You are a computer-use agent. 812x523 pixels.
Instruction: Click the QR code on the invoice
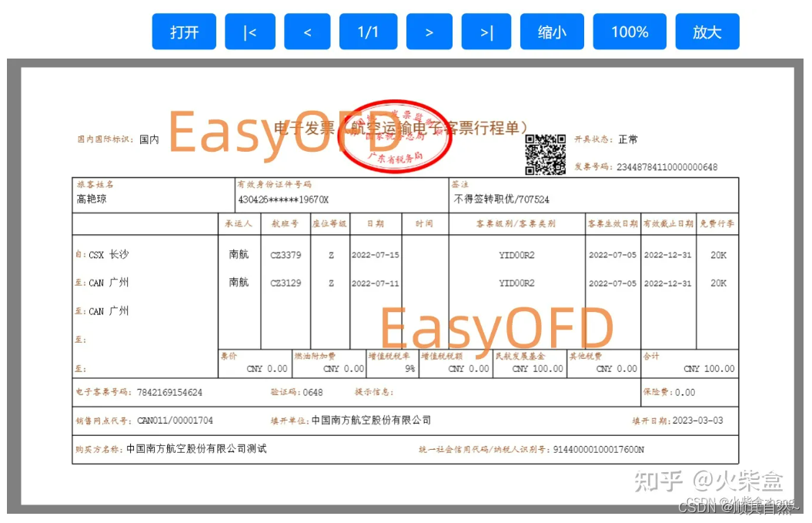click(545, 155)
